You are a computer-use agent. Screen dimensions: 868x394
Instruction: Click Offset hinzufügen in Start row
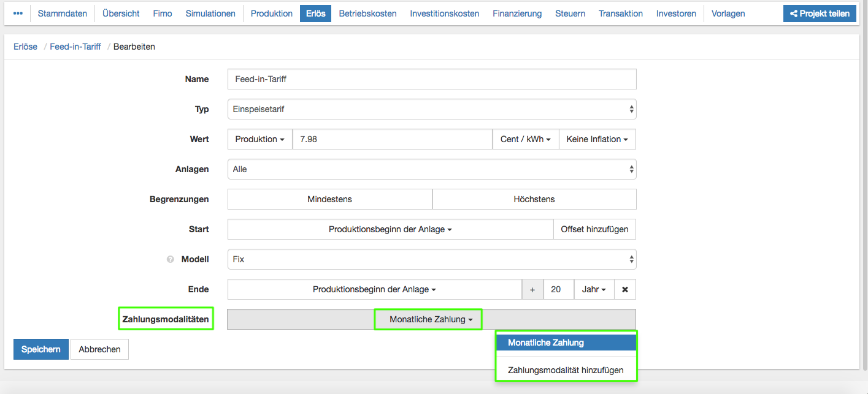coord(594,229)
